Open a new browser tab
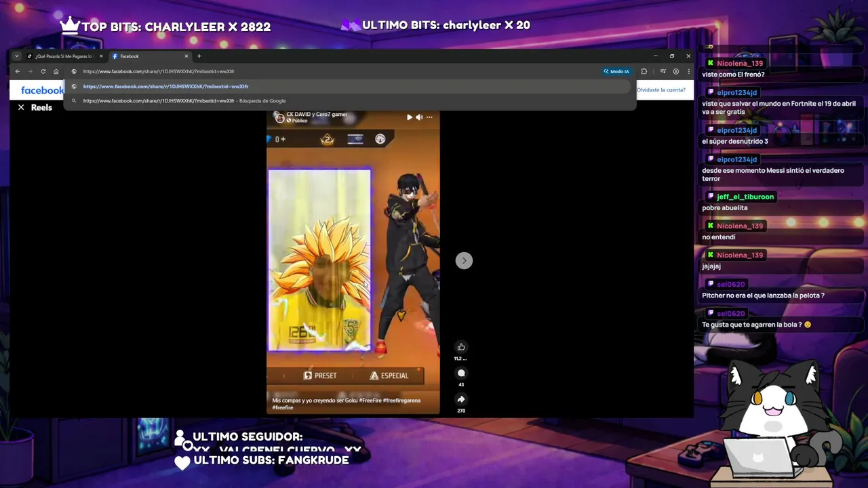The height and width of the screenshot is (488, 868). tap(199, 56)
